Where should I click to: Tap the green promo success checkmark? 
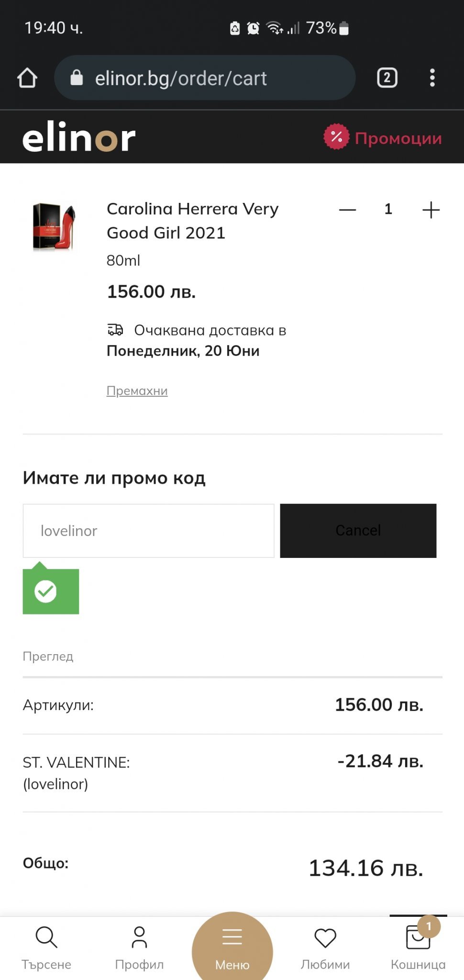(x=46, y=591)
